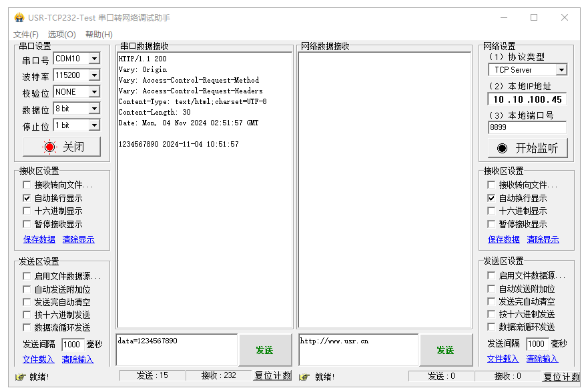586x392 pixels.
Task: Enable serial 十六进制显示 checkbox
Action: pos(27,211)
